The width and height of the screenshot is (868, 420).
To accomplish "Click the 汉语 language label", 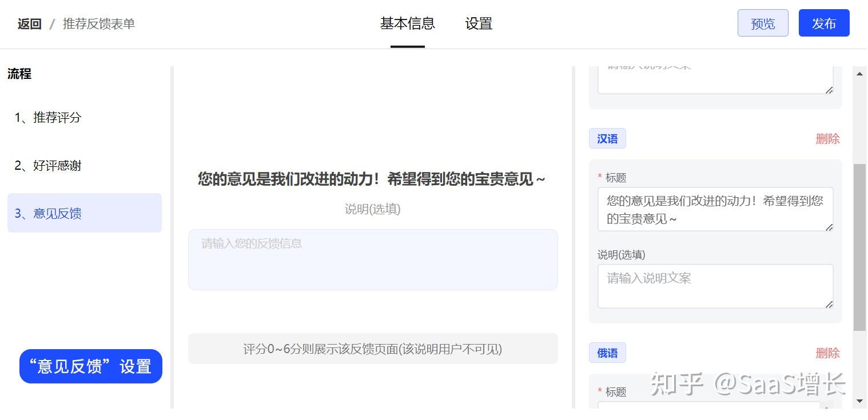I will [x=607, y=138].
